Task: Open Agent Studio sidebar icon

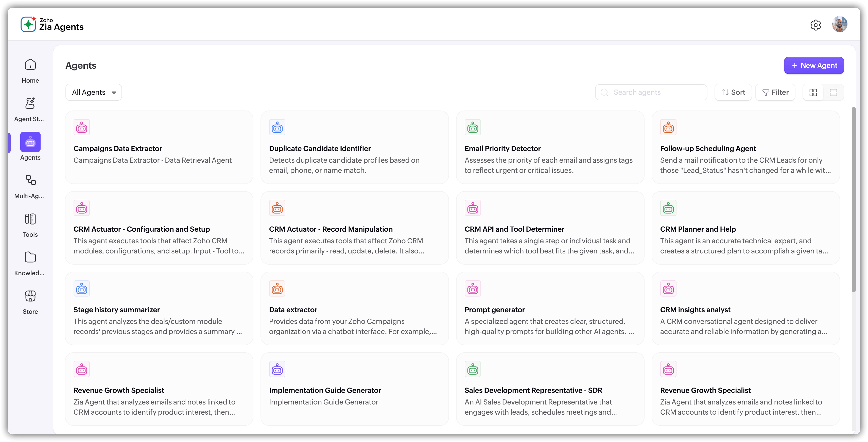Action: pos(30,109)
